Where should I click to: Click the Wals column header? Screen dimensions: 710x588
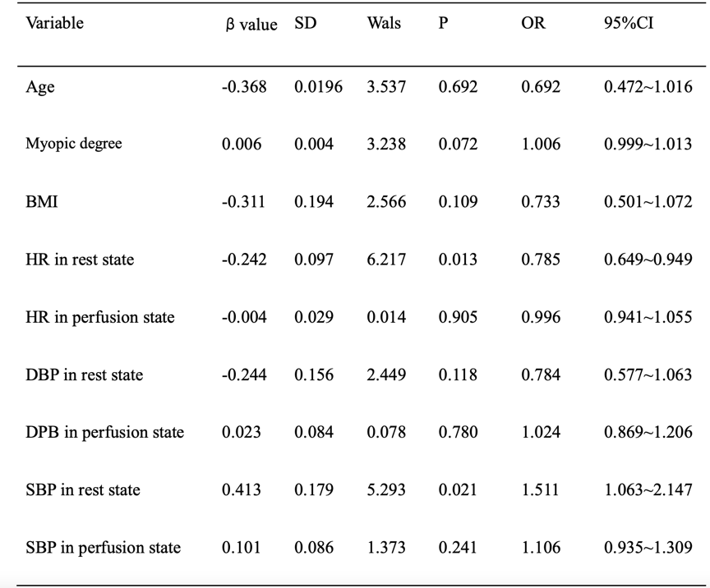[384, 23]
